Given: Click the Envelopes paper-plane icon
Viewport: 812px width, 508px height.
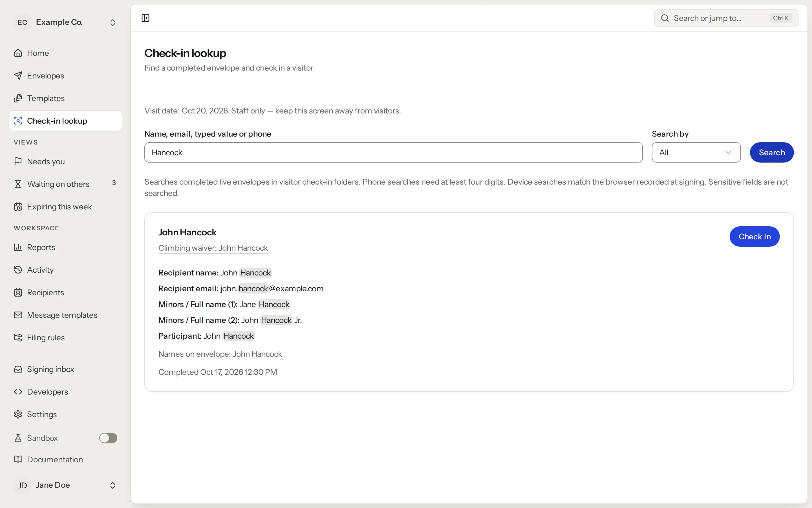Looking at the screenshot, I should (x=18, y=76).
